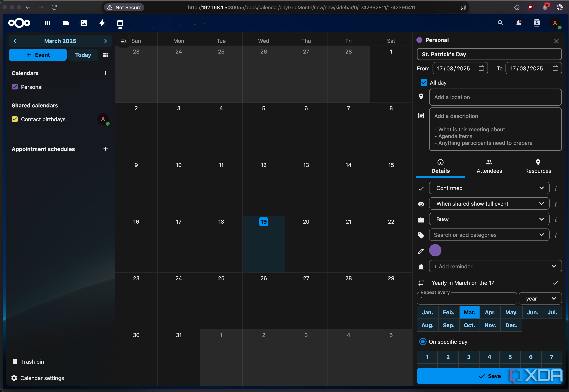
Task: Collapse the navigation with the toggle icon
Action: (124, 41)
